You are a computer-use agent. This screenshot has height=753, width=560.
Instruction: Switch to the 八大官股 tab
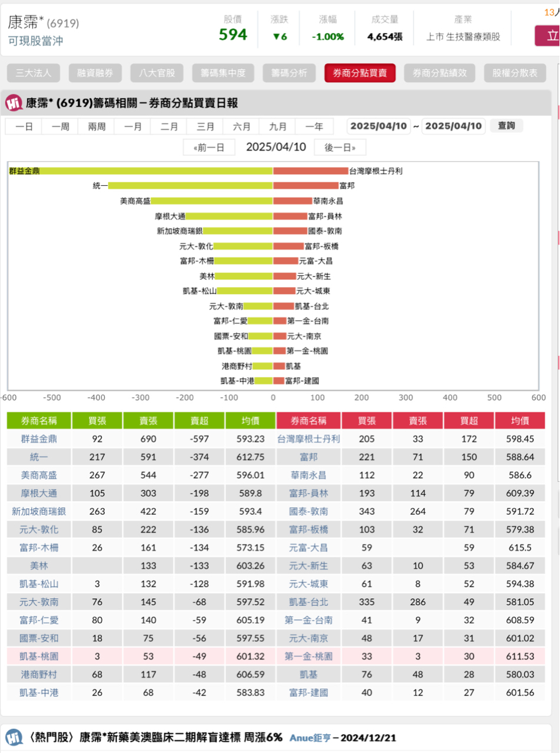click(x=157, y=73)
